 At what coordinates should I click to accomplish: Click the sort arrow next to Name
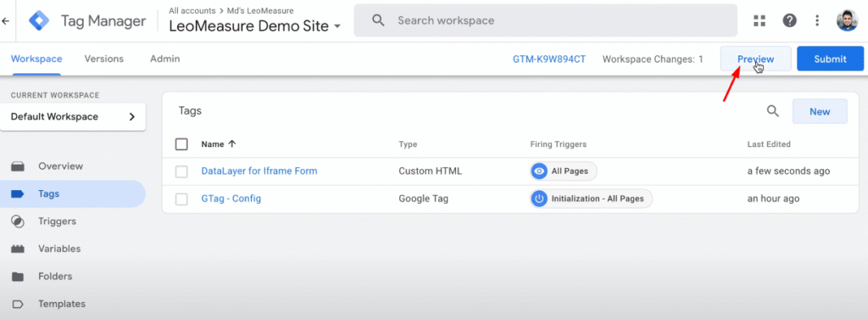tap(232, 144)
